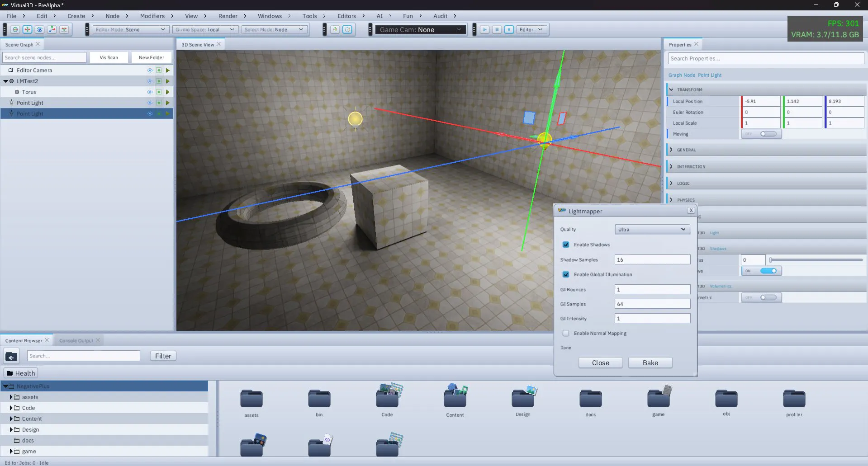This screenshot has width=868, height=466.
Task: Stop the game simulation
Action: point(509,29)
